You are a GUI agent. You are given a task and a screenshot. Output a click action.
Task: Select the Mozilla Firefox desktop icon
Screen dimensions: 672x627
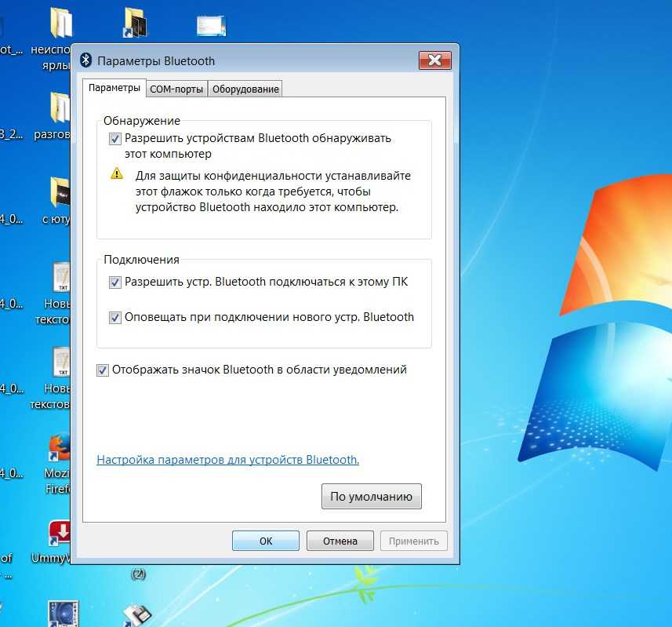(60, 447)
